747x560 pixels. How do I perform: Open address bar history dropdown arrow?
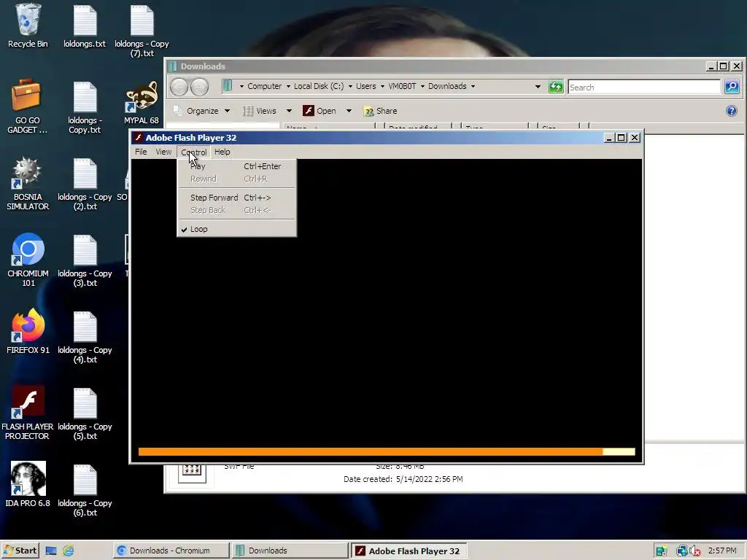538,87
